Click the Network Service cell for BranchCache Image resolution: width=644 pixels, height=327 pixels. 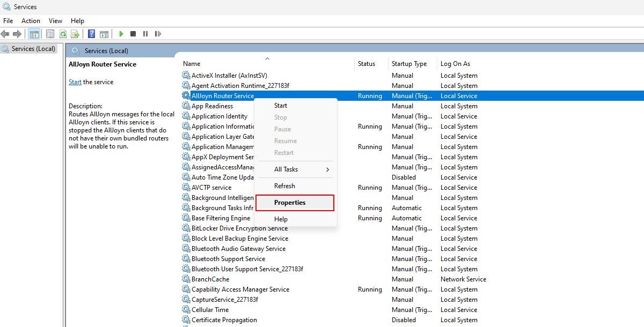(463, 279)
